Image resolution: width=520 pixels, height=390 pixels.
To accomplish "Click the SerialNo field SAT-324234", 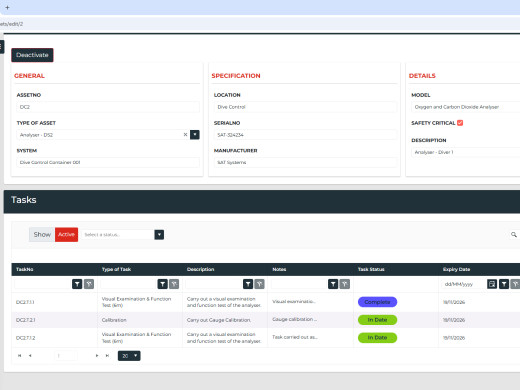I will (x=305, y=135).
